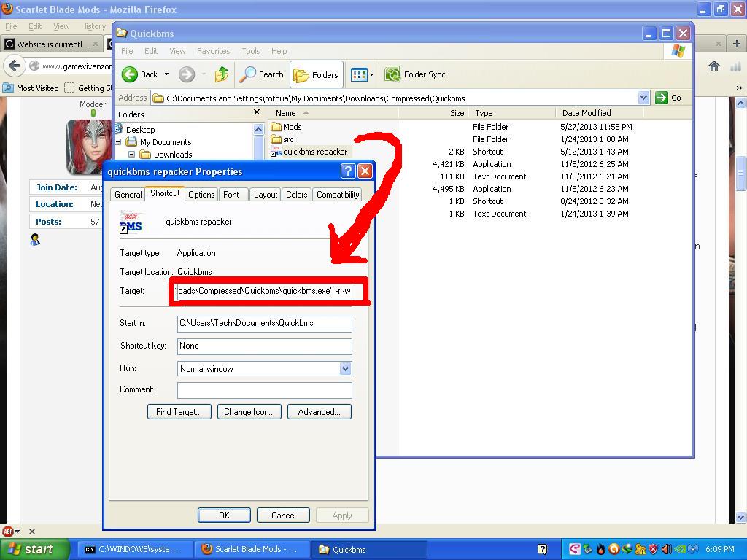Click into the Start in text field

[x=264, y=323]
